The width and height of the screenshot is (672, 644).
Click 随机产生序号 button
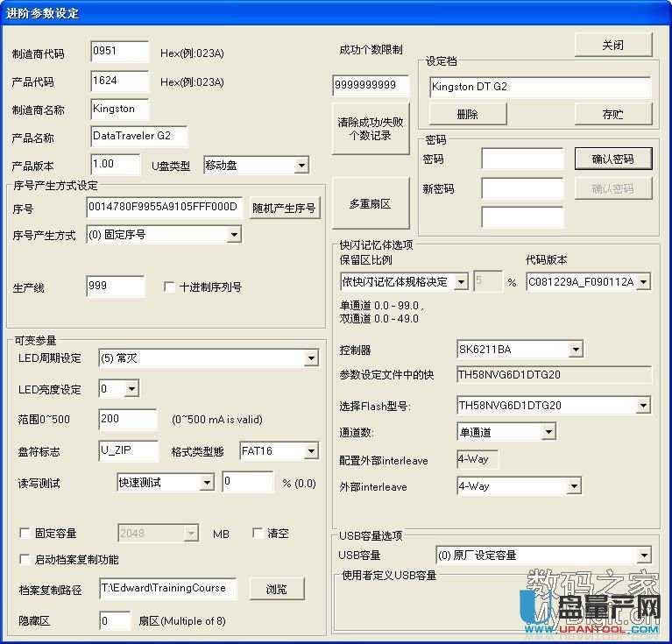285,208
